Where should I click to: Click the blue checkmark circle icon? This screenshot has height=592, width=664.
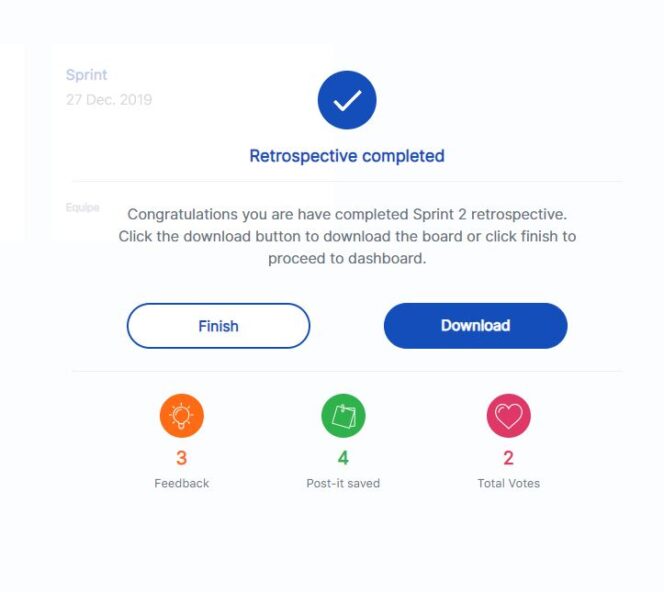(x=347, y=100)
